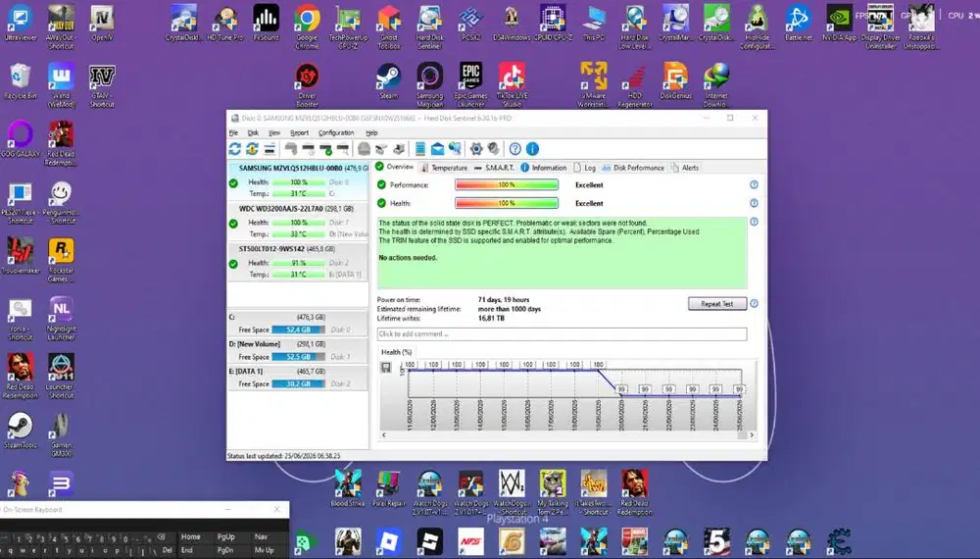Switch to the S.M.A.R.T. tab
Viewport: 980px width, 559px height.
click(494, 168)
